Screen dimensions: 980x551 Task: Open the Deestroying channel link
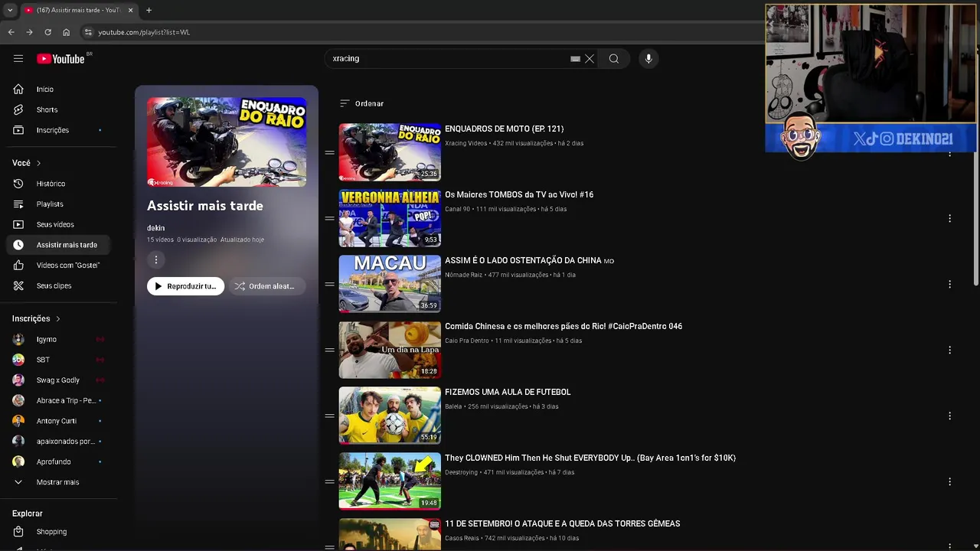[x=461, y=472]
